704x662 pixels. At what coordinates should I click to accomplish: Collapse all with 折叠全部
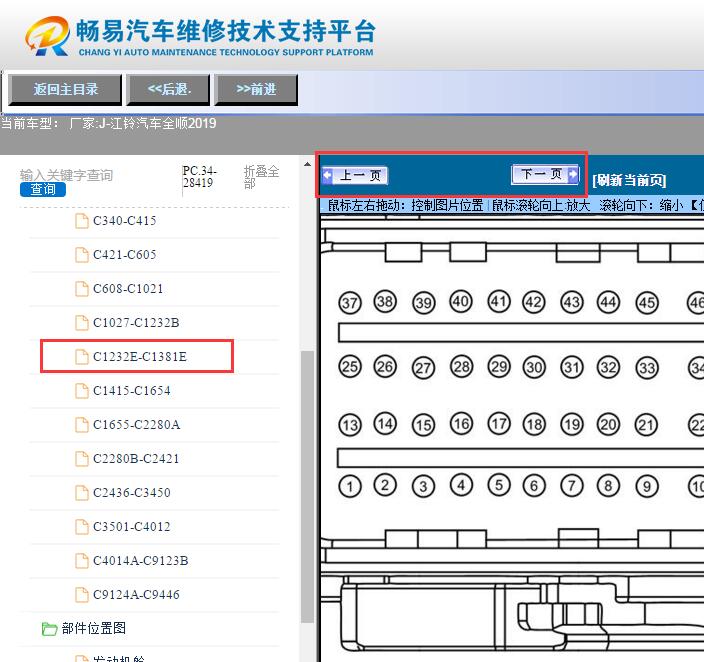pos(261,177)
